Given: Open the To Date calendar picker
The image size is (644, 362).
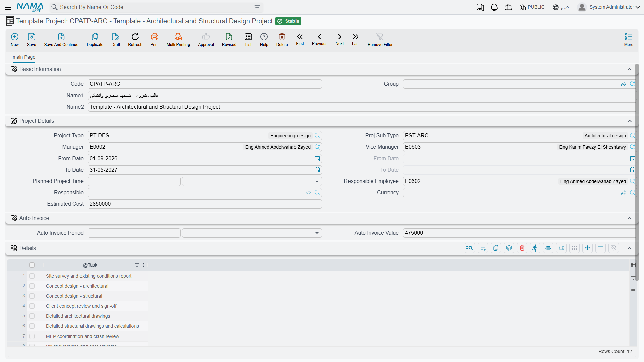Looking at the screenshot, I should pos(317,170).
